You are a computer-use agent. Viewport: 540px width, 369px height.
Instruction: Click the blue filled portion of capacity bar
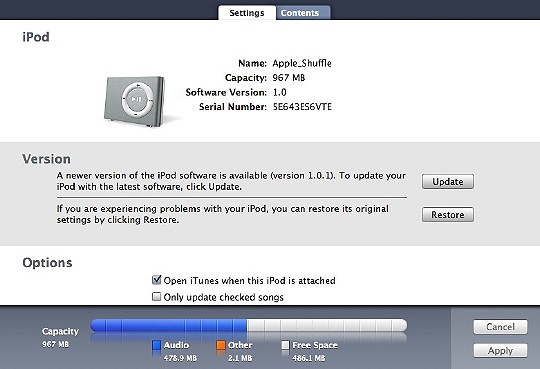pyautogui.click(x=169, y=325)
